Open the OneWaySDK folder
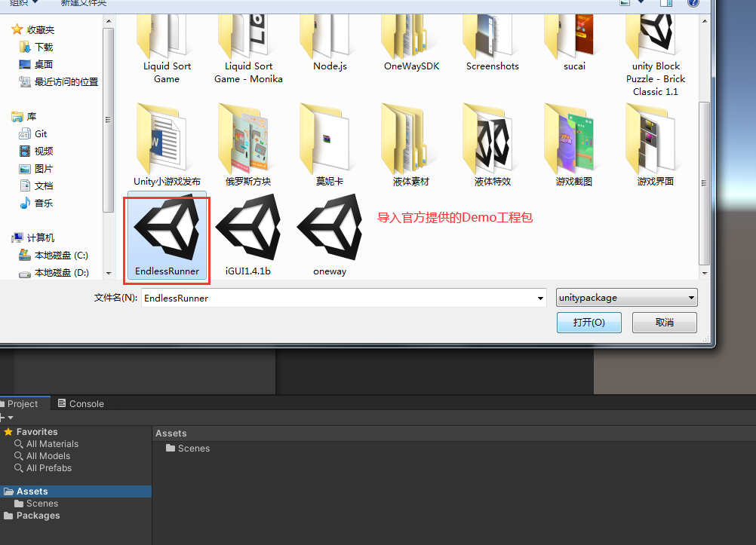Viewport: 756px width, 545px height. (412, 42)
